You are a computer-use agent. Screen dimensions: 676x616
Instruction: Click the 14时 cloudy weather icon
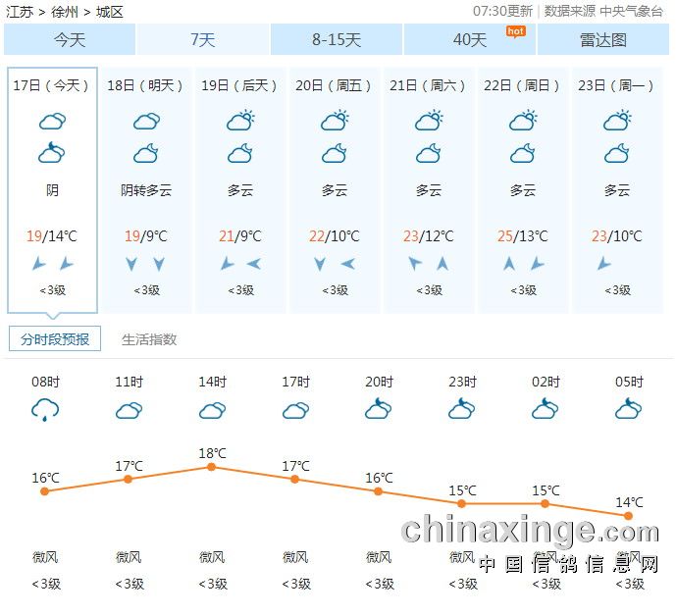(212, 410)
